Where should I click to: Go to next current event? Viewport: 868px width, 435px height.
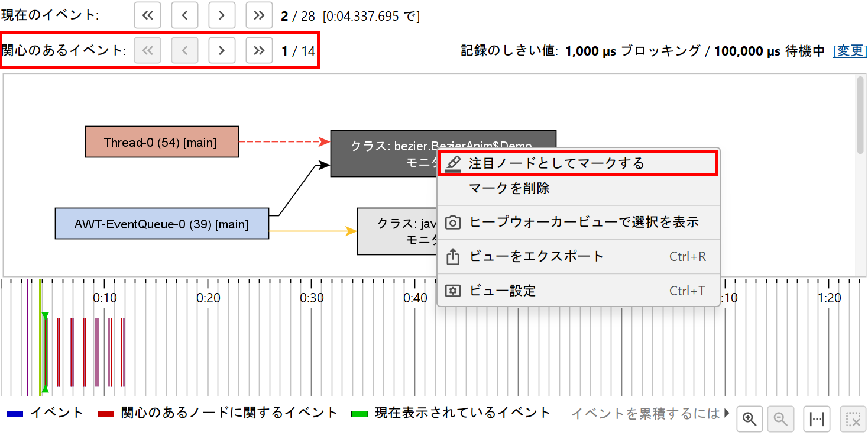pos(222,15)
